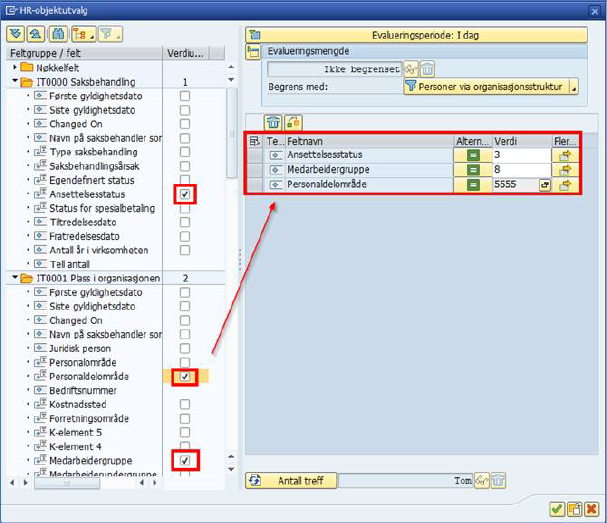Check the Fratredelsesdato checkbox

[185, 236]
